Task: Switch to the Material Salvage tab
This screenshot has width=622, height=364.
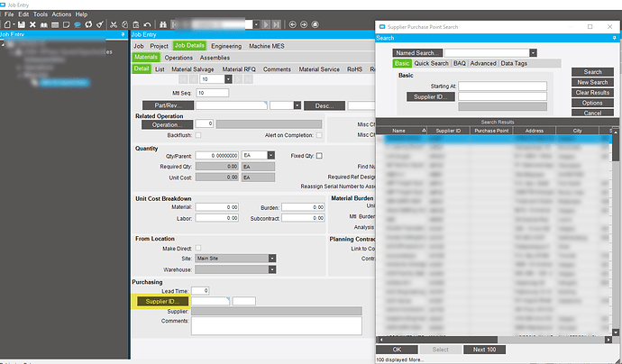Action: point(192,69)
